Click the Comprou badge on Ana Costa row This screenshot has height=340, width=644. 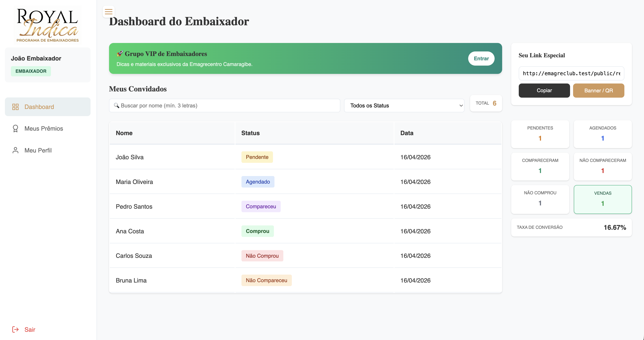pyautogui.click(x=257, y=231)
